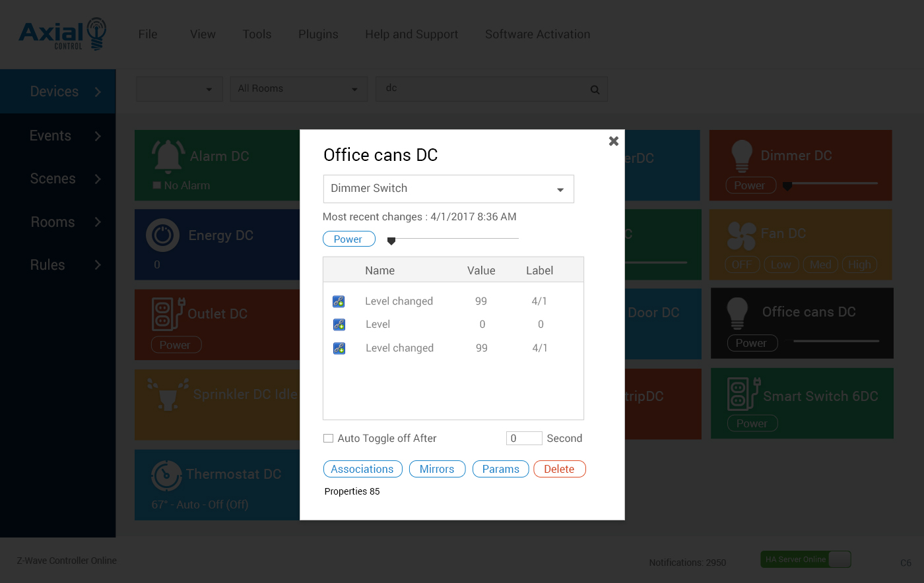Click Power on the Dimmer DC tile
This screenshot has height=583, width=924.
(x=750, y=186)
